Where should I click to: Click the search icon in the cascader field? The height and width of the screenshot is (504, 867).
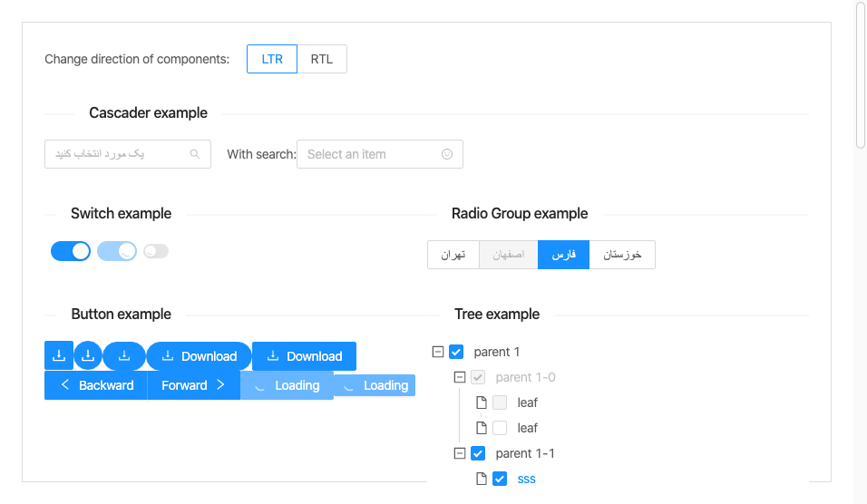tap(195, 154)
